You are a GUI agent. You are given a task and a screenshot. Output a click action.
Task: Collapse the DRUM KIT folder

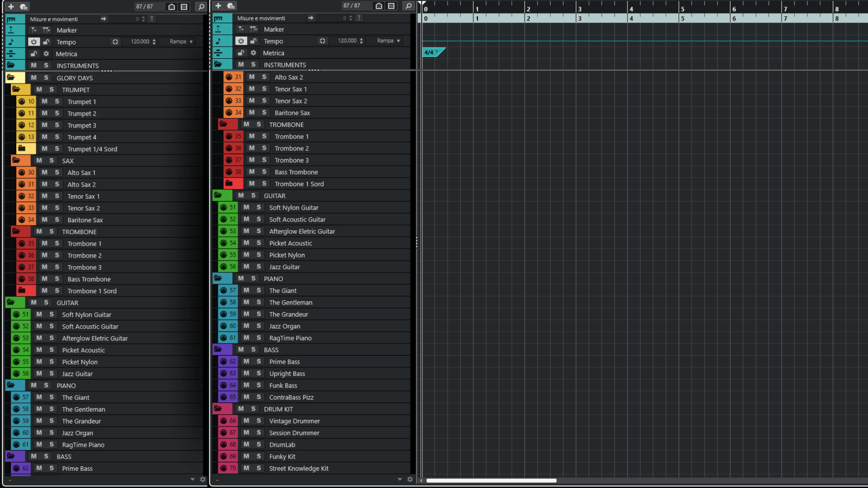pyautogui.click(x=218, y=409)
